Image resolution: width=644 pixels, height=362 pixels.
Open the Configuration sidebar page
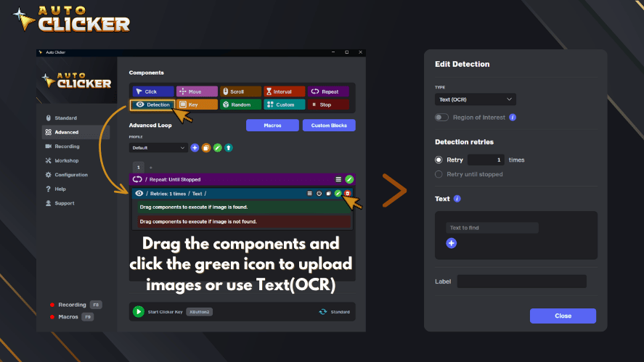pyautogui.click(x=76, y=175)
